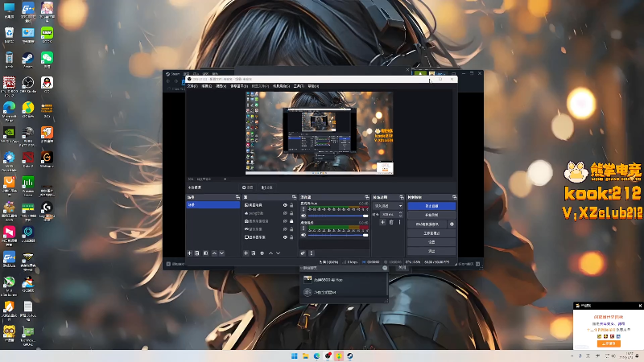Image resolution: width=644 pixels, height=362 pixels.
Task: Open source properties gear in Sources toolbar
Action: point(262,253)
